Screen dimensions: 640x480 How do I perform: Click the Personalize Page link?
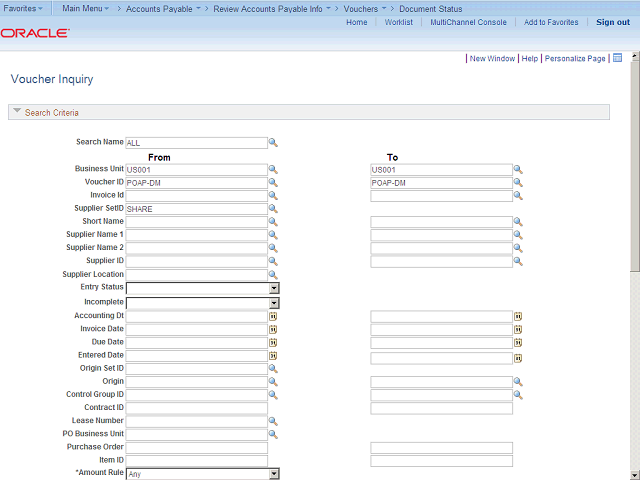pos(575,59)
